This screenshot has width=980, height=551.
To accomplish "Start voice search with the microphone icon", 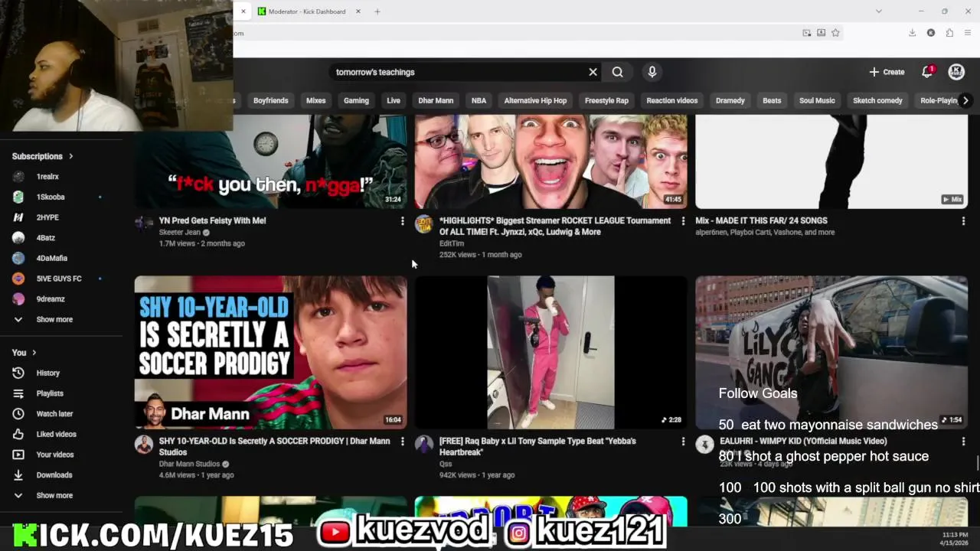I will tap(652, 72).
